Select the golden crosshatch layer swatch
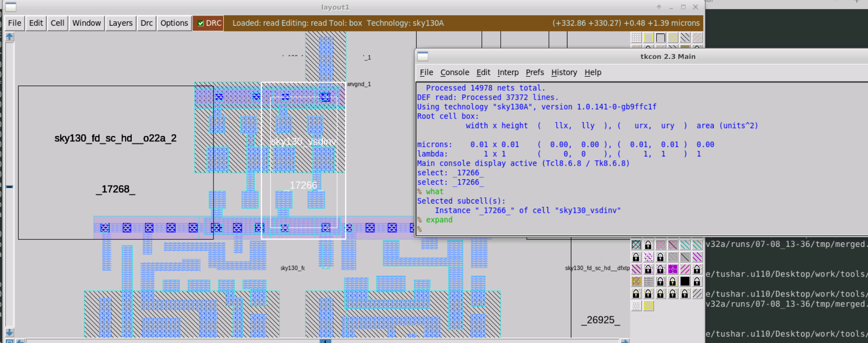 click(636, 281)
